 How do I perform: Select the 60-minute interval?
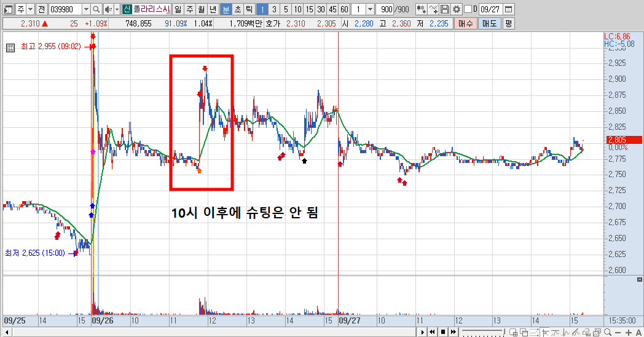[344, 9]
